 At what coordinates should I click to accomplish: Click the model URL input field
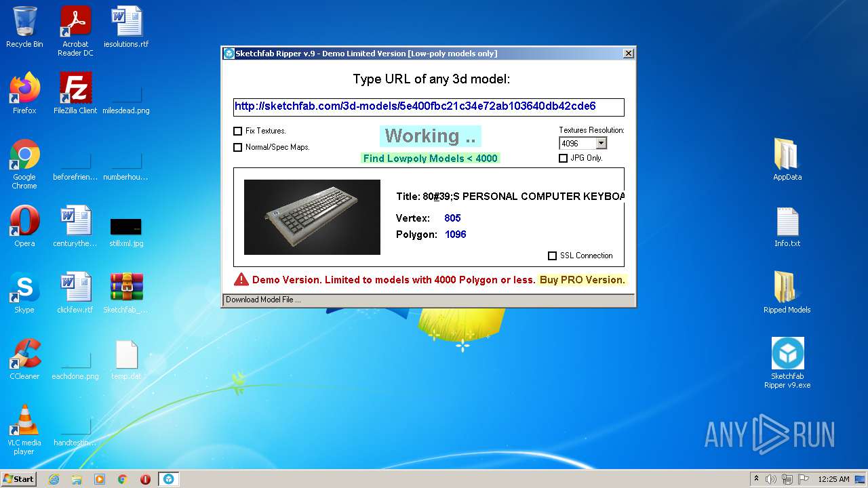(x=429, y=107)
